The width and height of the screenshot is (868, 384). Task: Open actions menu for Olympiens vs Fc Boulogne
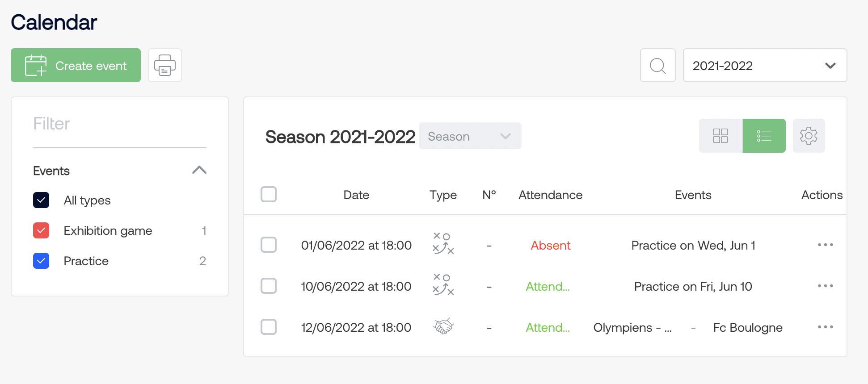825,327
